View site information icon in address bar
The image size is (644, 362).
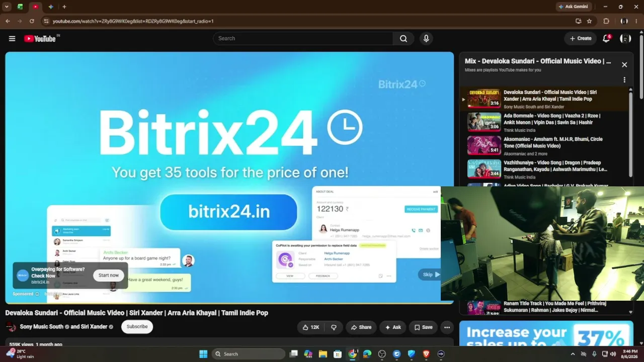pyautogui.click(x=46, y=21)
